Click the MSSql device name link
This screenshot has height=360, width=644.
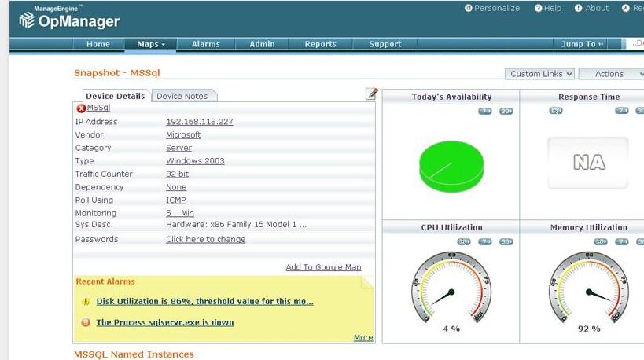click(x=98, y=108)
